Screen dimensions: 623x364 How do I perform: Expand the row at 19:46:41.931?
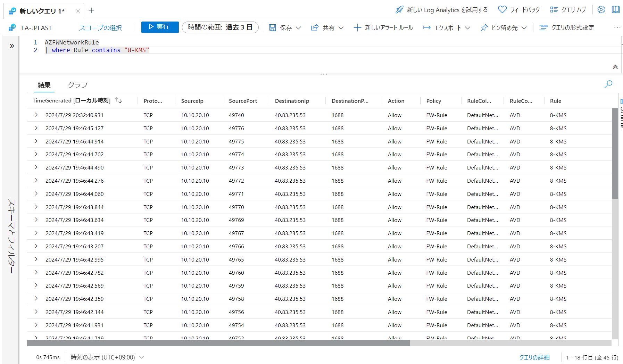(x=36, y=325)
